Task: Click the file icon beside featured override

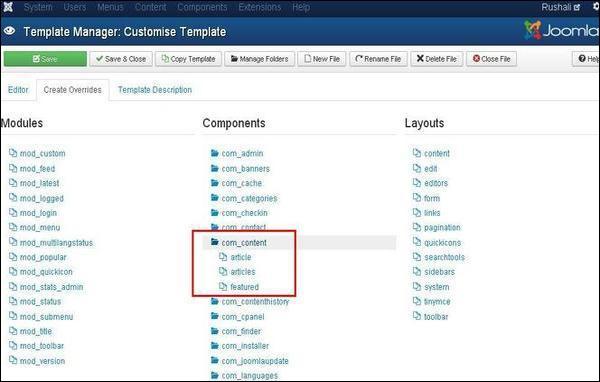Action: click(223, 286)
